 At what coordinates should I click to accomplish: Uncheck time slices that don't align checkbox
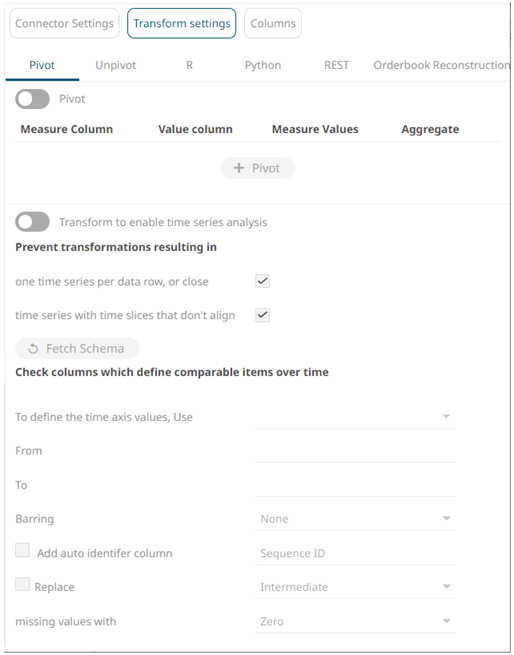[x=262, y=315]
